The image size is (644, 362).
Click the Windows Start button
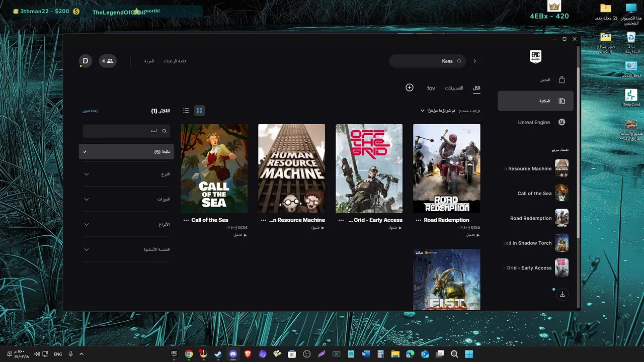(x=469, y=354)
